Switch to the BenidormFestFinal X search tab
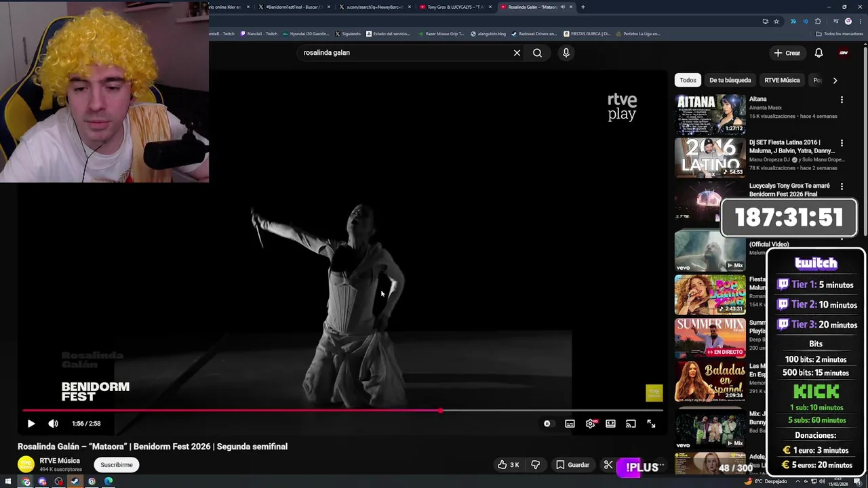 [294, 7]
